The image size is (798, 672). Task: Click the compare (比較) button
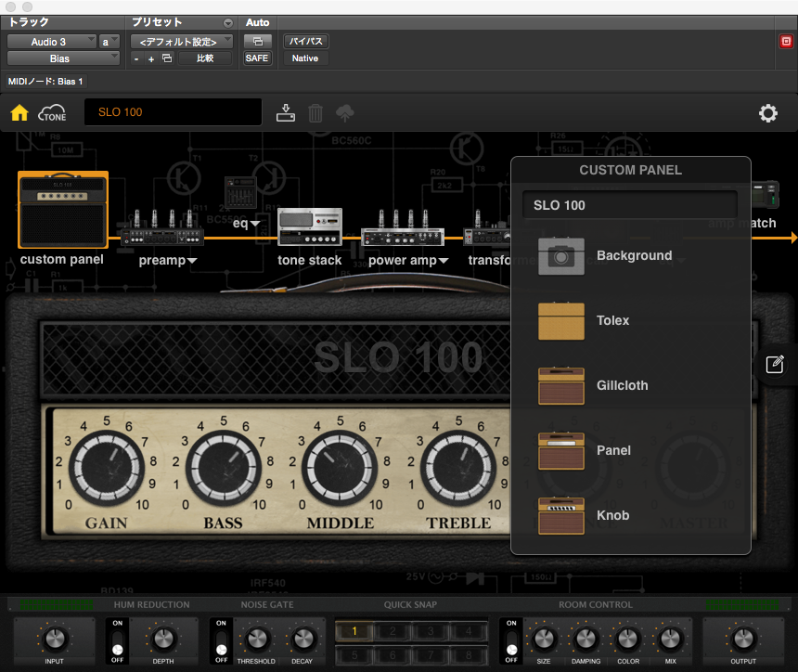(205, 58)
